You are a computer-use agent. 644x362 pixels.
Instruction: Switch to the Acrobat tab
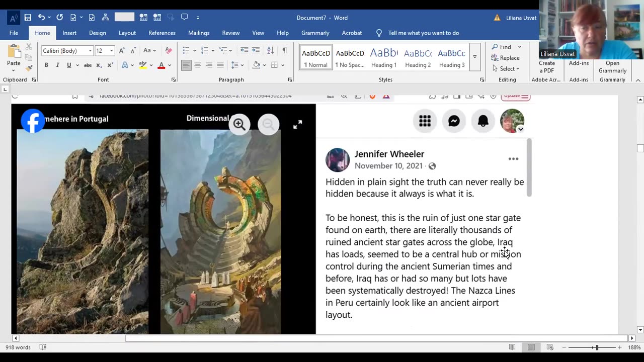[x=352, y=33]
